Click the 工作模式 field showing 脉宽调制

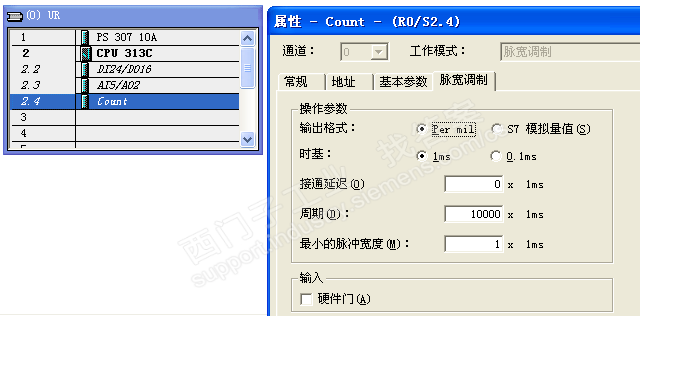(570, 52)
